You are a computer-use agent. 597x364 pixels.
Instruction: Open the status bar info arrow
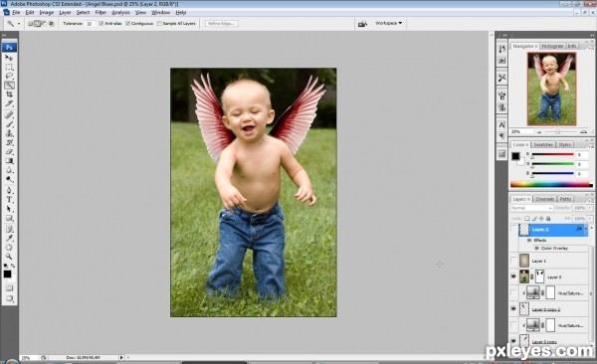pyautogui.click(x=121, y=357)
